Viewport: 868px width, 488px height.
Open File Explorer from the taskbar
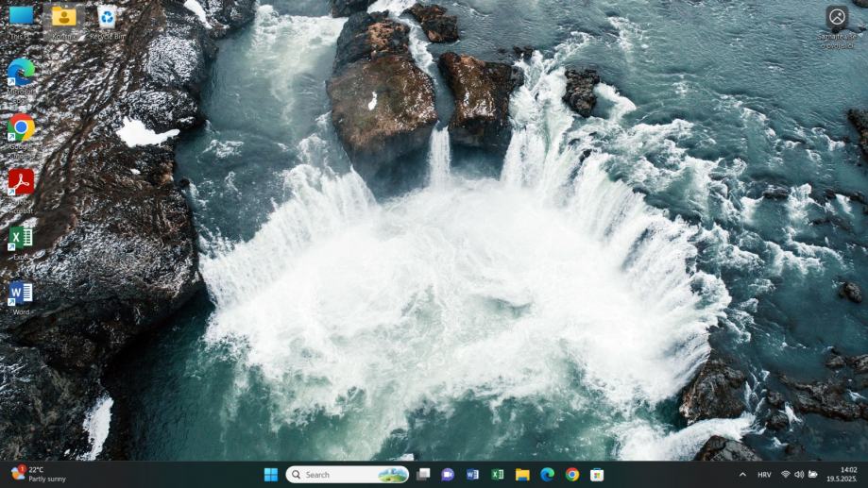tap(522, 475)
